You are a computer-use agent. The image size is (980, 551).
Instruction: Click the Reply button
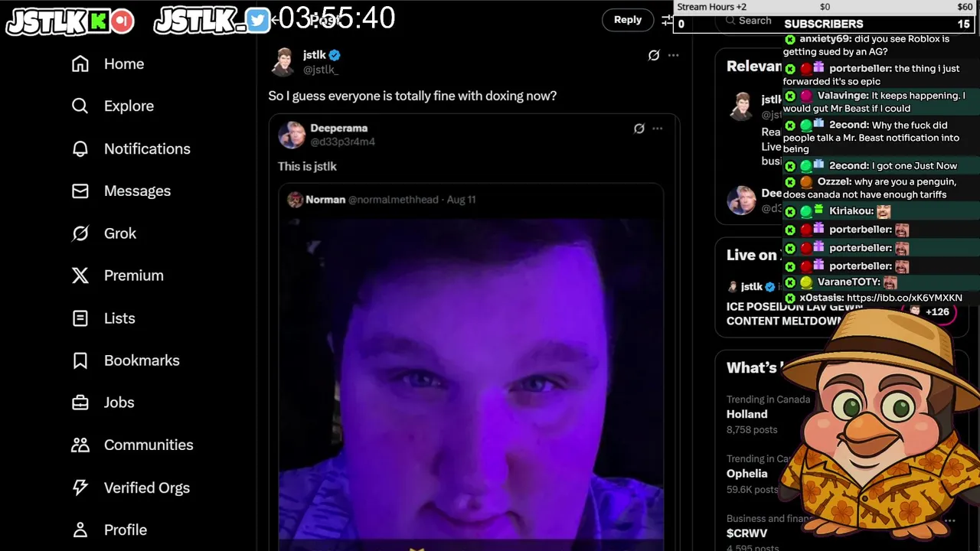tap(628, 20)
